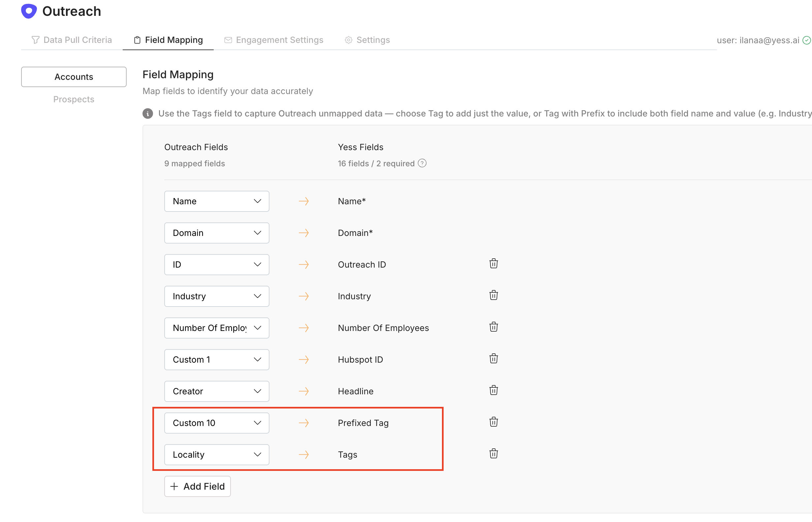The image size is (812, 522).
Task: Click trash icon beside Headline
Action: click(493, 390)
